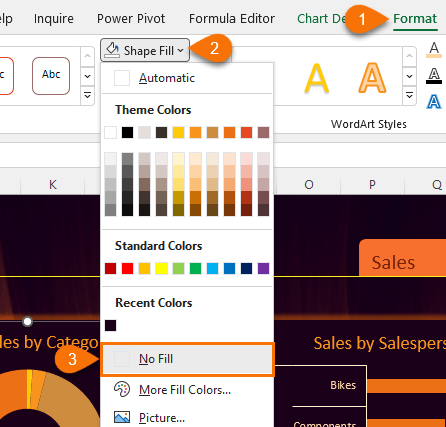Switch to the Chart Design tab
The image size is (446, 427).
point(322,19)
